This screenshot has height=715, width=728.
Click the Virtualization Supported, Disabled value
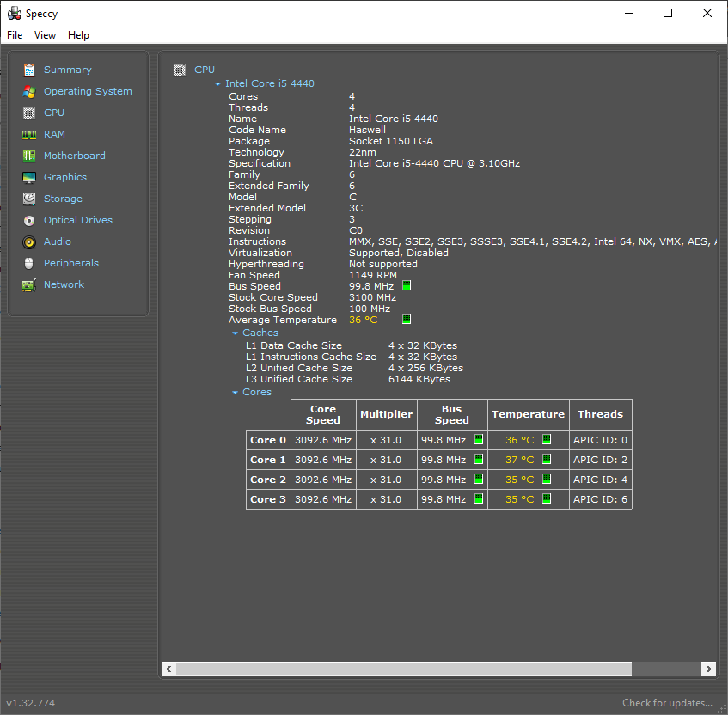[x=399, y=253]
